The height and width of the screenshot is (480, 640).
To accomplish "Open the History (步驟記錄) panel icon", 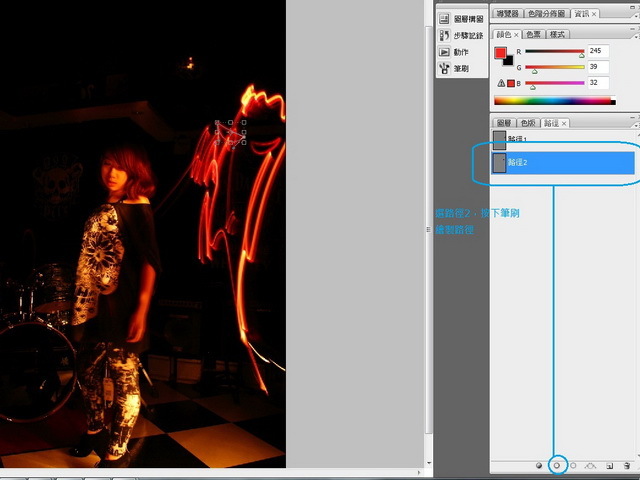I will [x=444, y=36].
